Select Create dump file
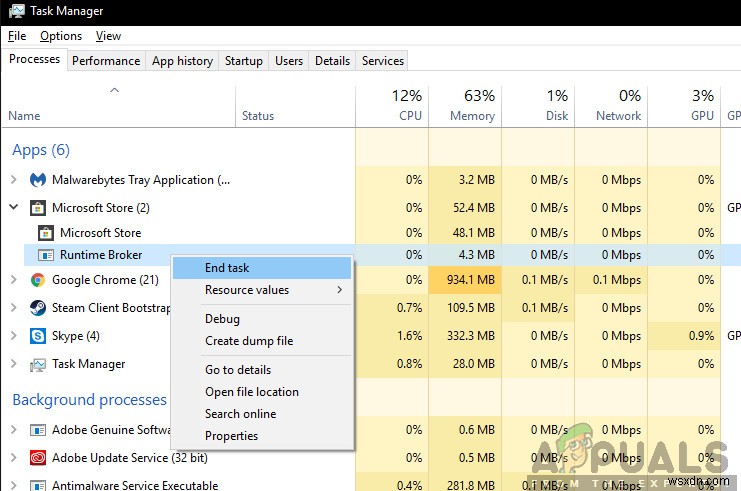The image size is (741, 491). [x=262, y=341]
